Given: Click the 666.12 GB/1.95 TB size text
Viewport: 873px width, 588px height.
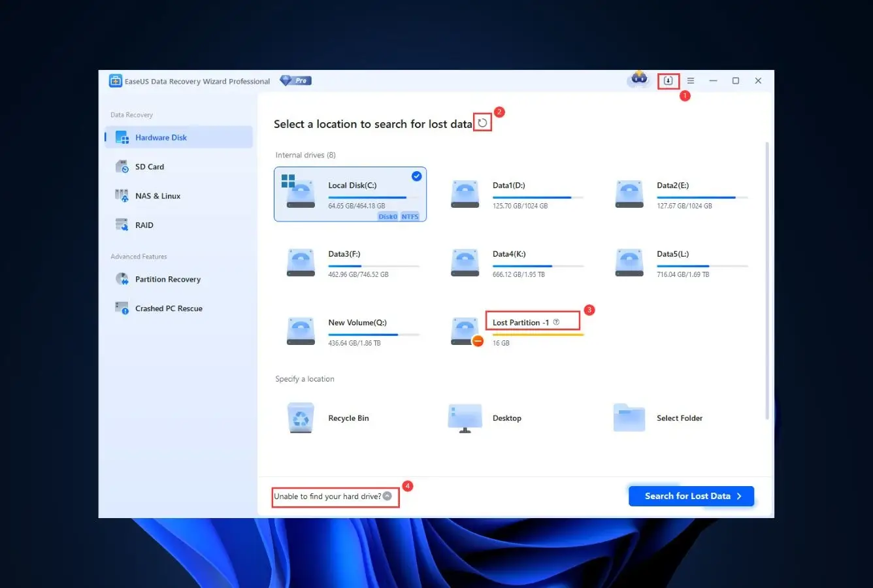Looking at the screenshot, I should [519, 274].
